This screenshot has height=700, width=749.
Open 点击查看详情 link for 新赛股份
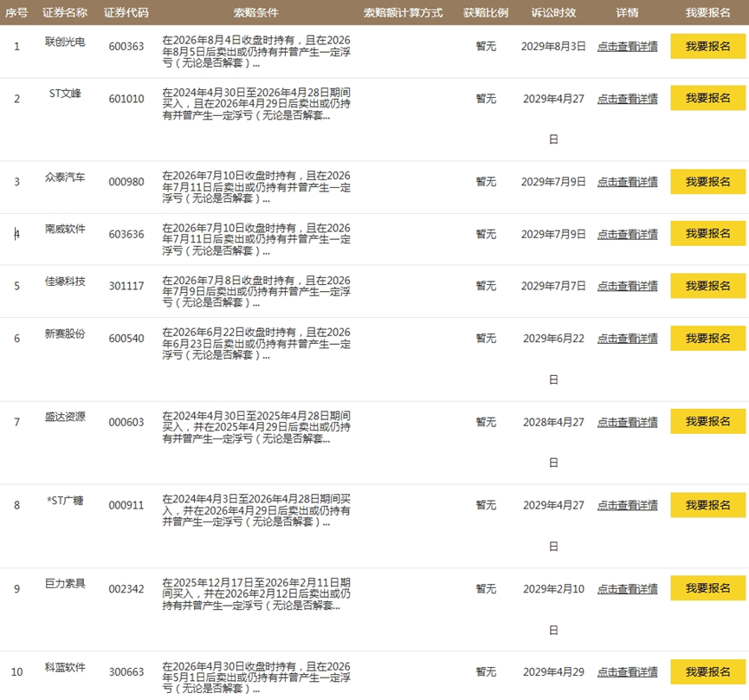click(x=627, y=338)
